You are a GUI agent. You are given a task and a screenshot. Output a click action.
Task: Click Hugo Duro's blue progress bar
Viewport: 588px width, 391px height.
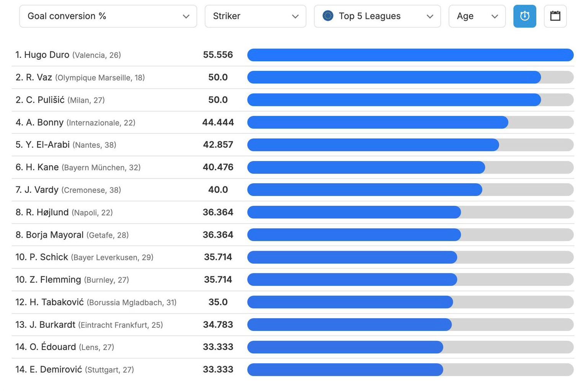(410, 55)
